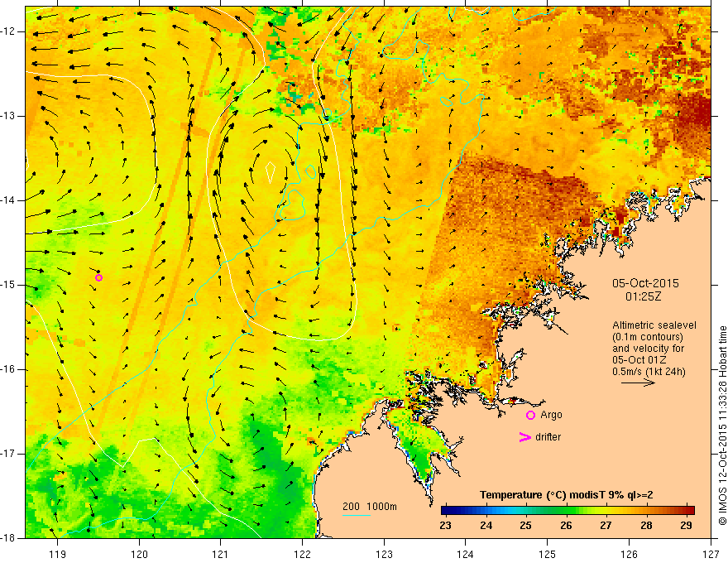Click the velocity scale reference arrow
This screenshot has width=728, height=563.
pos(638,383)
